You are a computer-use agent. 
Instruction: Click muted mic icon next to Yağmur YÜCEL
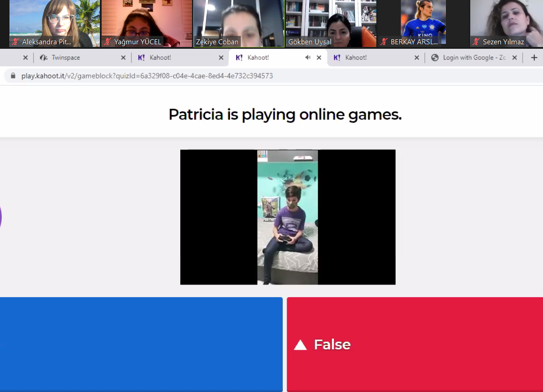pyautogui.click(x=108, y=42)
